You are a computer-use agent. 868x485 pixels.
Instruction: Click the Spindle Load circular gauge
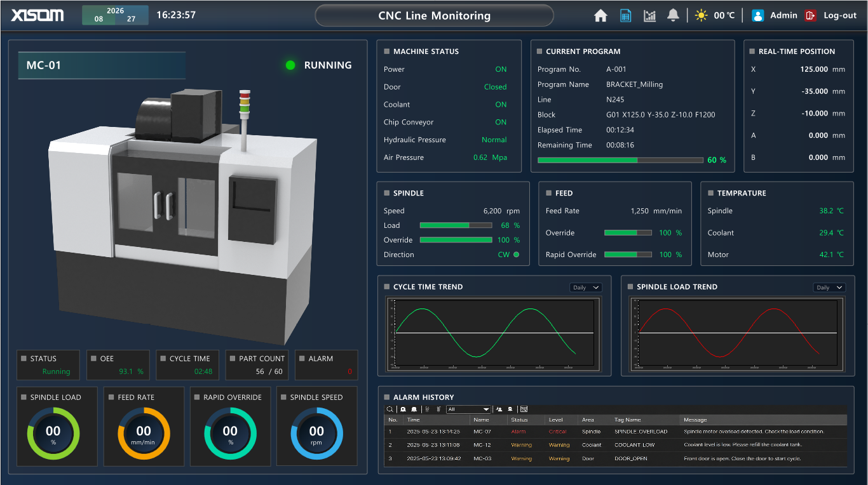coord(53,434)
